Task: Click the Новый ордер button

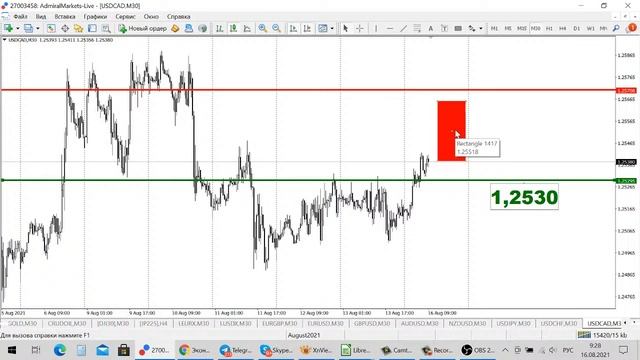Action: (142, 28)
